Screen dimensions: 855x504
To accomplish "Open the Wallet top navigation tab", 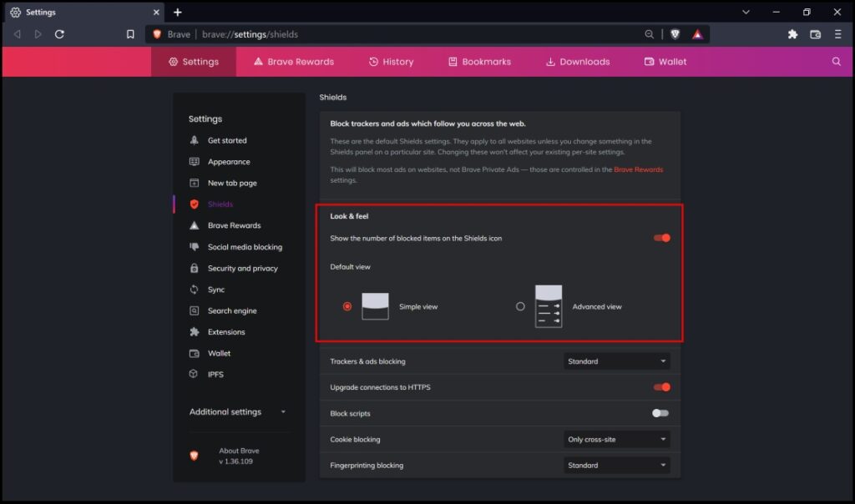I will click(665, 62).
